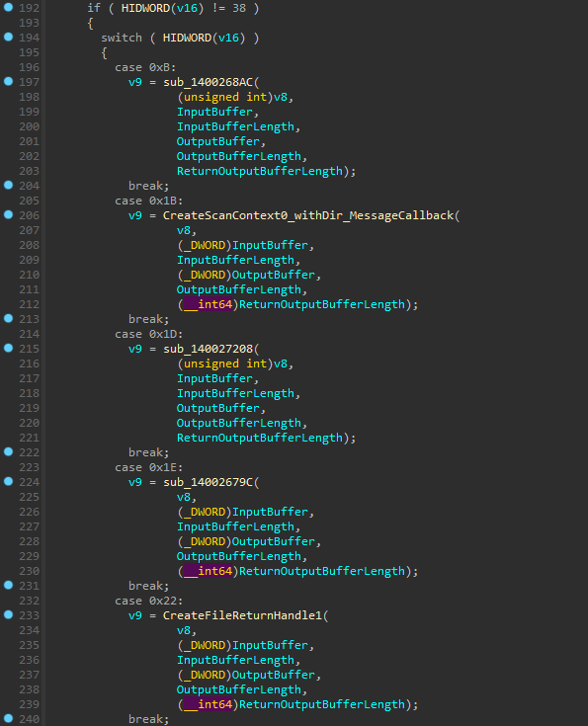
Task: Toggle breakpoint dot on line 213
Action: 8,318
